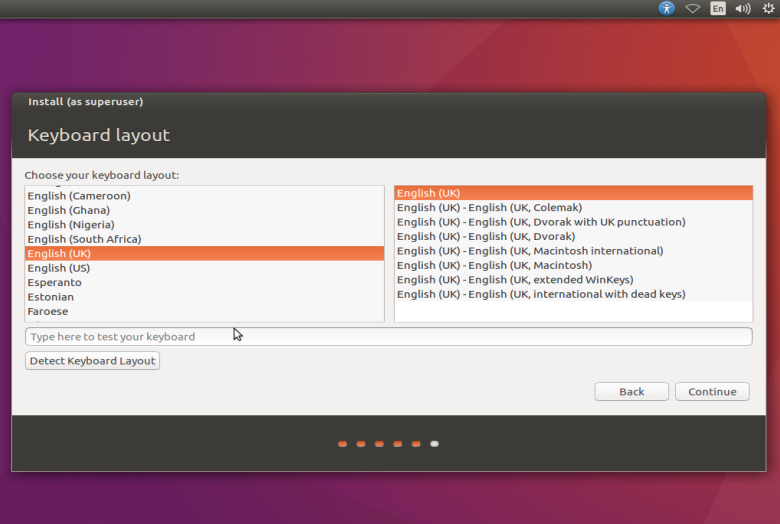Select English (Cameroon) layout
The height and width of the screenshot is (524, 780).
pos(204,196)
